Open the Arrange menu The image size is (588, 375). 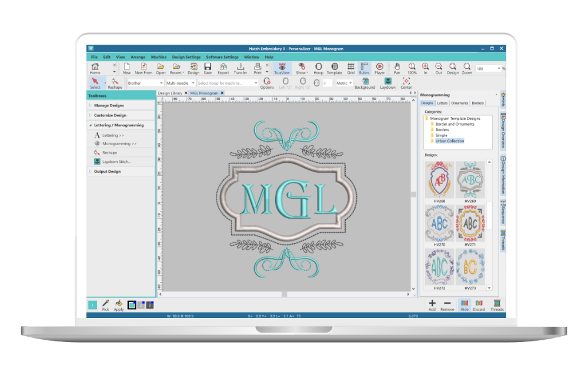click(x=138, y=57)
